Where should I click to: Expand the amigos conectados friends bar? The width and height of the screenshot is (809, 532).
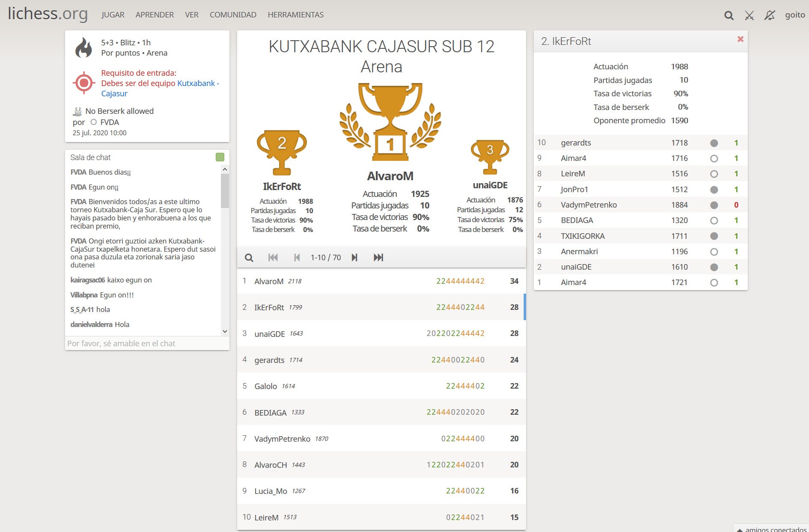(771, 529)
